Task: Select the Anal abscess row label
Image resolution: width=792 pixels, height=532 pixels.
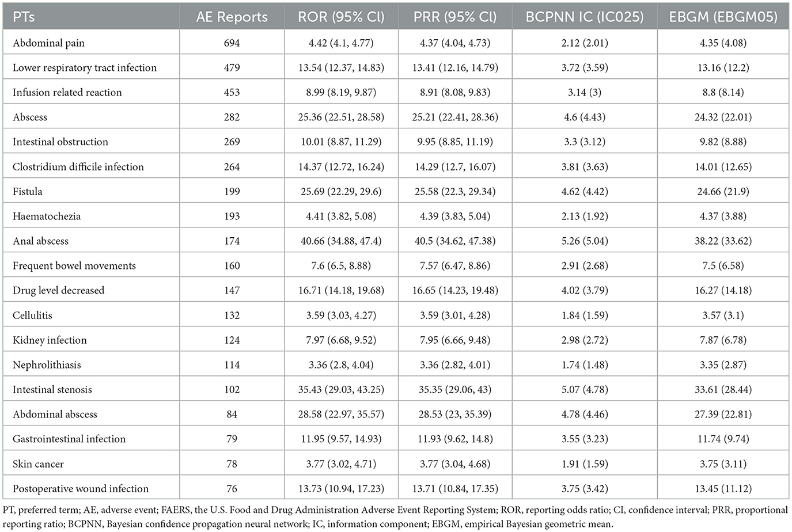Action: tap(40, 241)
